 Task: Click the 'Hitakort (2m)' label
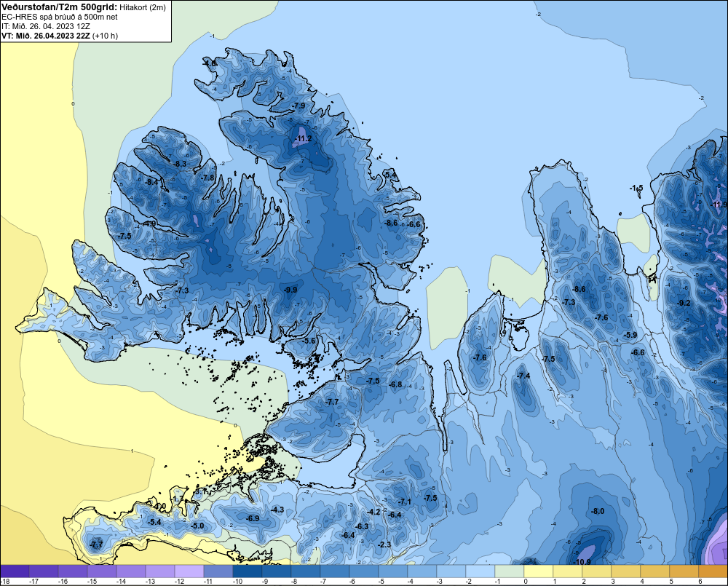(143, 7)
